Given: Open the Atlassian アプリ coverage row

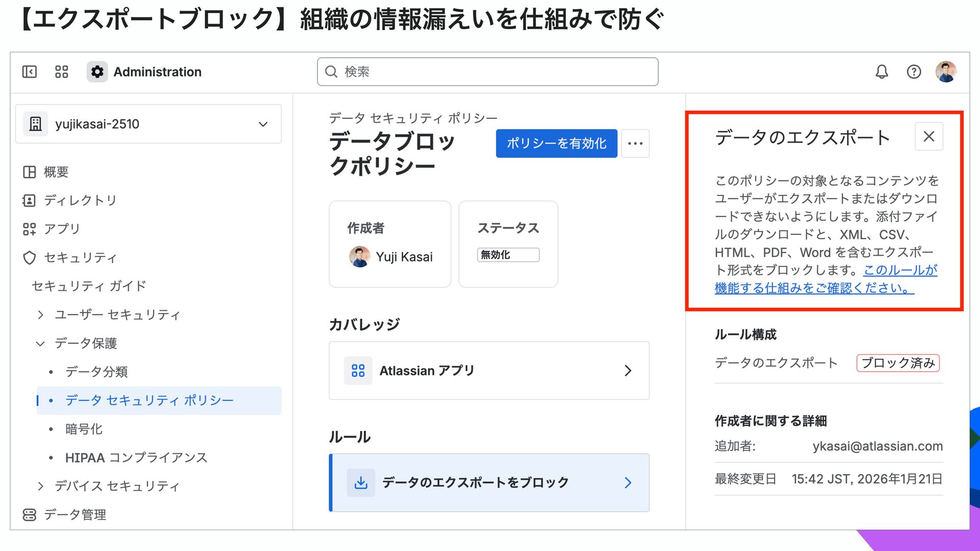Looking at the screenshot, I should 488,370.
